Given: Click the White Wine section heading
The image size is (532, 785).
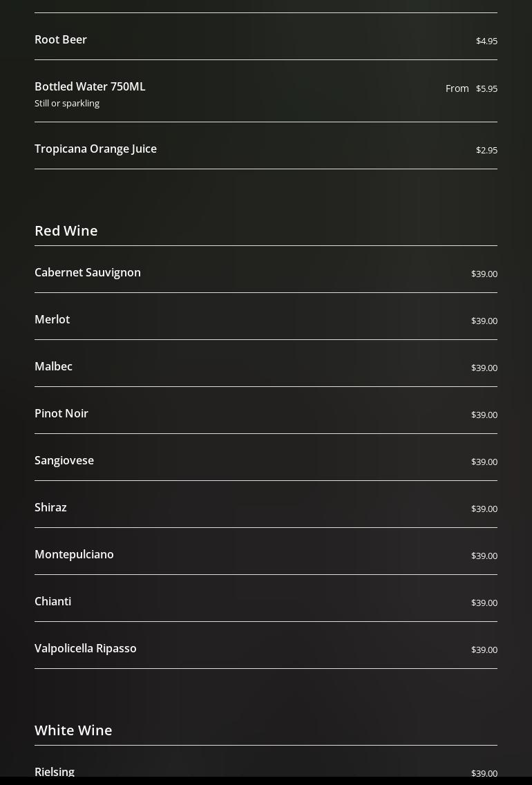Looking at the screenshot, I should coord(73,730).
